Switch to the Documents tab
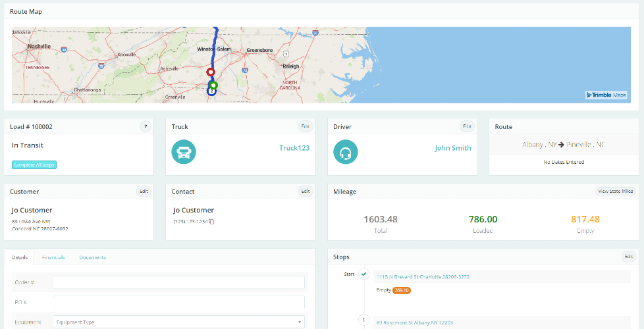The height and width of the screenshot is (329, 644). pos(93,258)
